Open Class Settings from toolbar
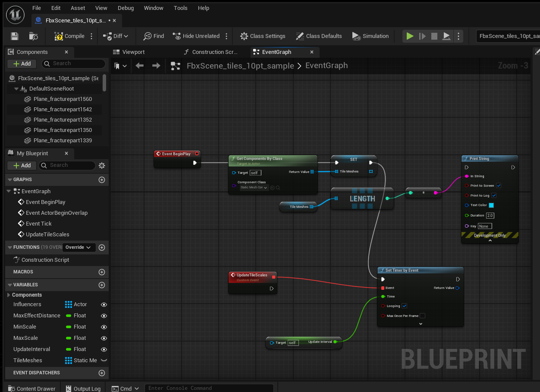 click(x=263, y=36)
